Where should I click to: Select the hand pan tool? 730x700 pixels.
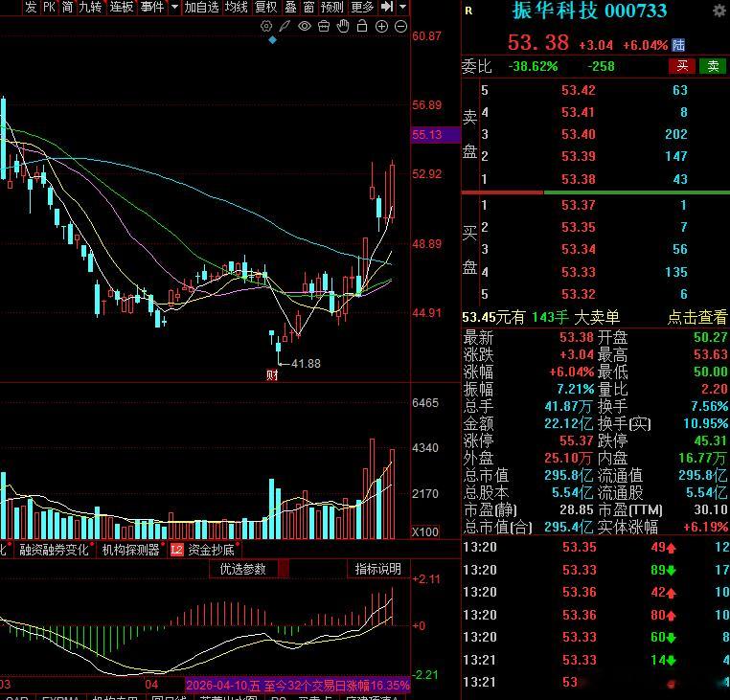[343, 26]
